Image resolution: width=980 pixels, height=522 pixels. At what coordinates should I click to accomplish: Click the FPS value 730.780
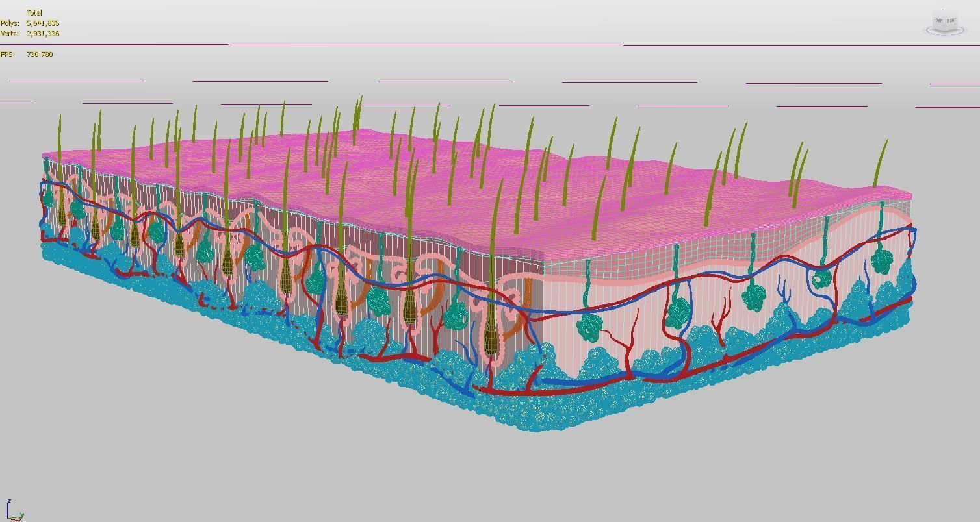coord(40,55)
